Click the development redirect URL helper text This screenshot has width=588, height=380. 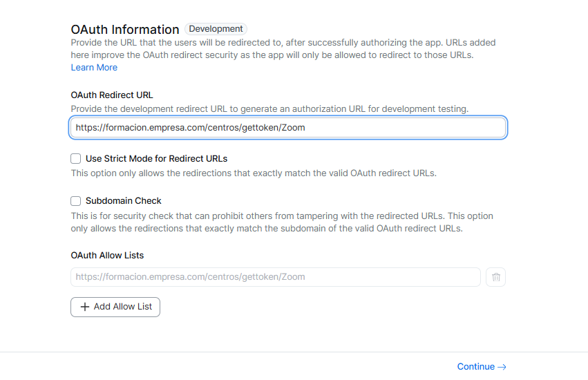click(x=269, y=109)
